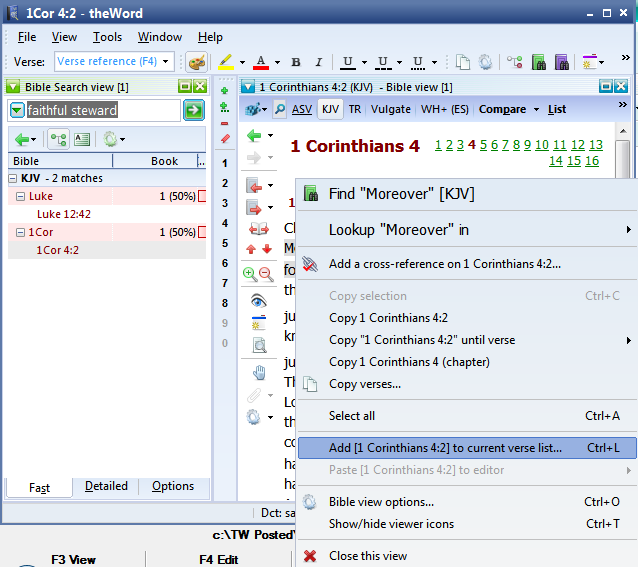Open the Help menu
638x567 pixels.
coord(210,37)
